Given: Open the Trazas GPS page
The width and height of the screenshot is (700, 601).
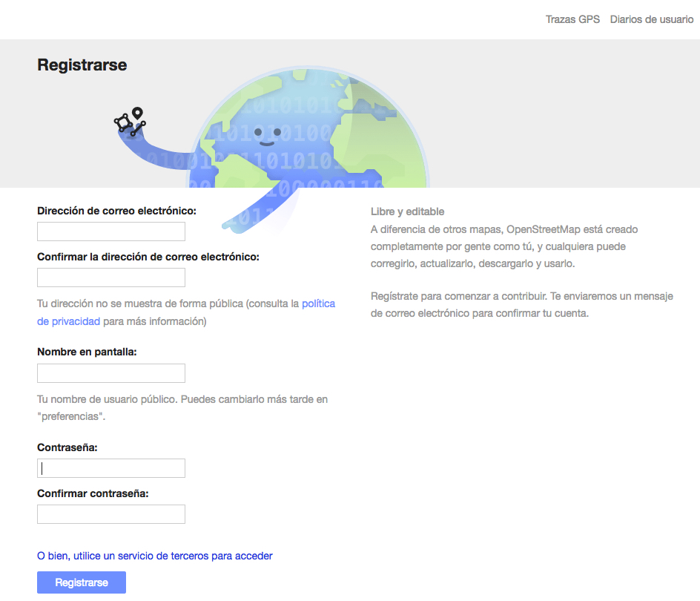Looking at the screenshot, I should (572, 19).
